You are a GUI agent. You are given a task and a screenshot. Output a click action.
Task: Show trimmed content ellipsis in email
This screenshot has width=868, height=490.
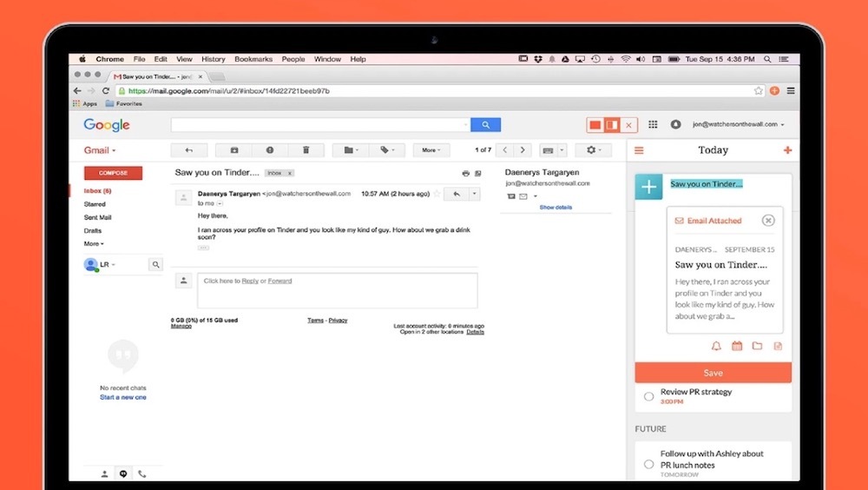[203, 248]
